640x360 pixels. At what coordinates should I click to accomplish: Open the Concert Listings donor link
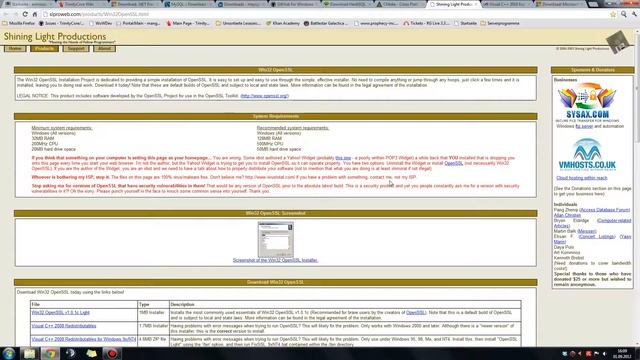[597, 237]
